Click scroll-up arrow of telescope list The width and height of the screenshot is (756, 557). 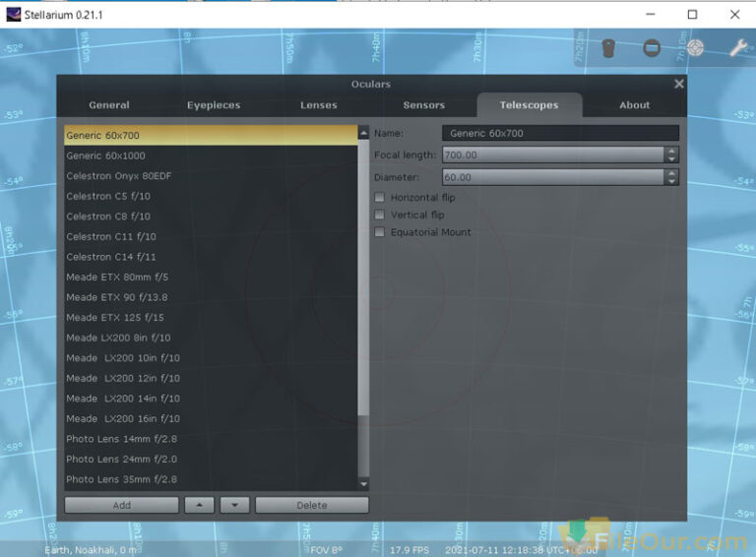363,133
